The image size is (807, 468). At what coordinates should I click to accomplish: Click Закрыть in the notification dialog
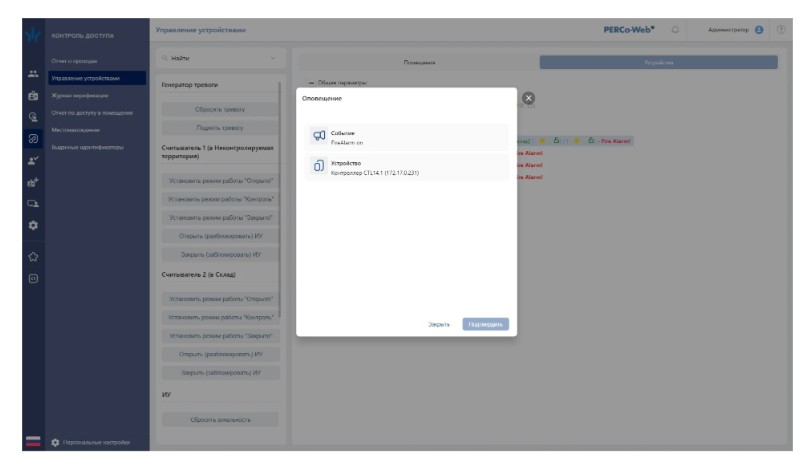(x=438, y=324)
